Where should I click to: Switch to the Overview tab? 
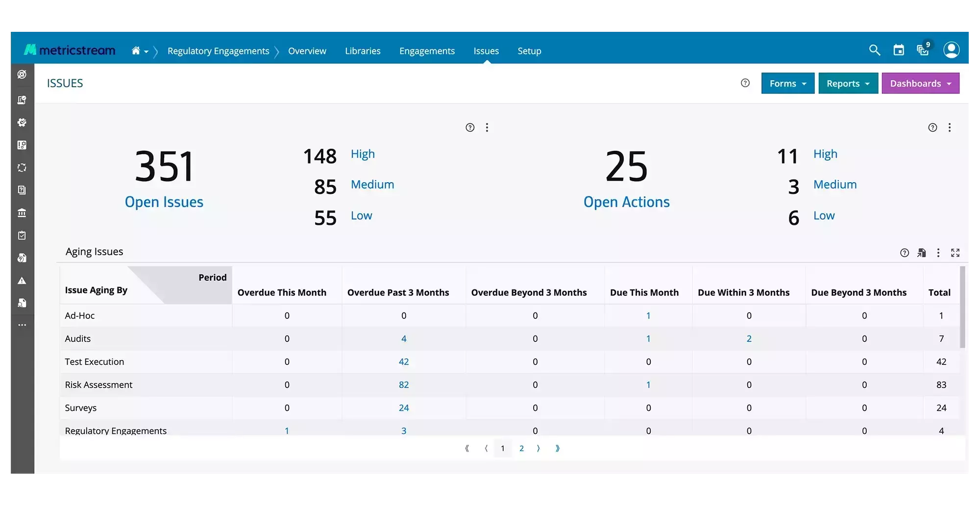pyautogui.click(x=307, y=51)
